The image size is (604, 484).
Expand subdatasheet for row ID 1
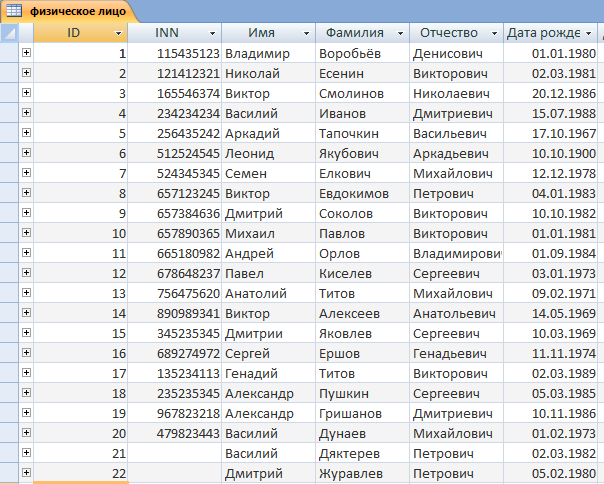[x=26, y=52]
